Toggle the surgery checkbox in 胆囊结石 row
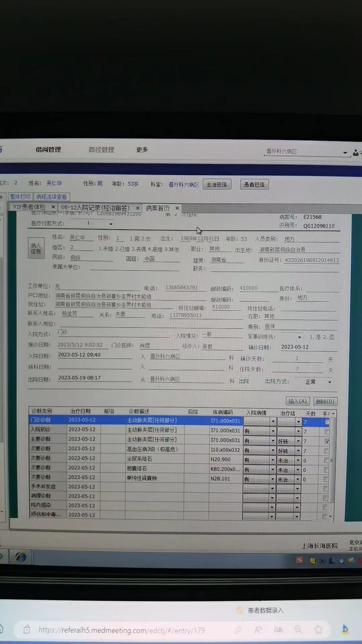This screenshot has height=644, width=362. [x=326, y=470]
